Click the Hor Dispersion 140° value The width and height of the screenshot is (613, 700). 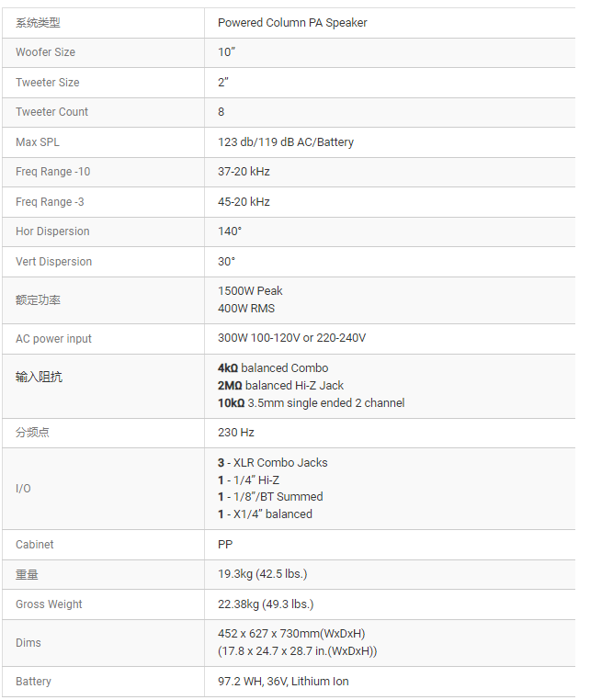230,231
